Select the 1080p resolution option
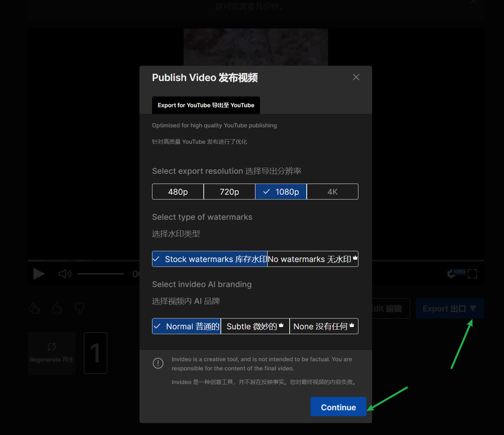 pos(281,192)
